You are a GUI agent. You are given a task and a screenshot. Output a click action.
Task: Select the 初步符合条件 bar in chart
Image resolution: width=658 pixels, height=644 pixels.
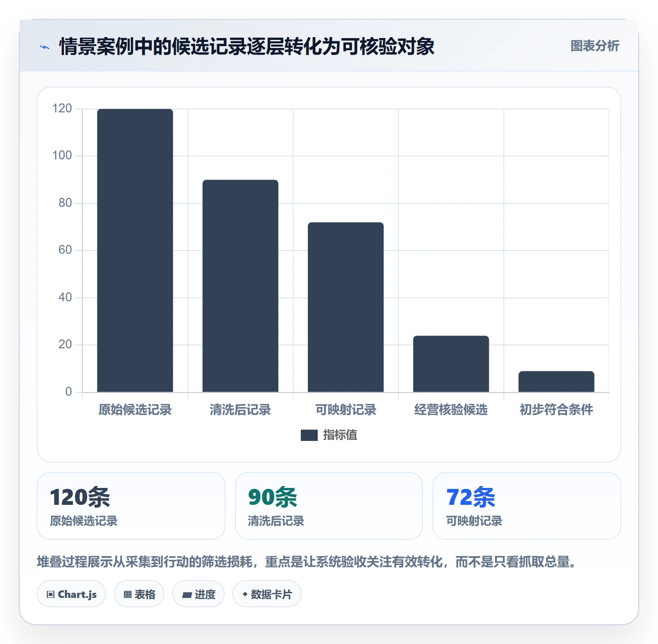coord(556,382)
